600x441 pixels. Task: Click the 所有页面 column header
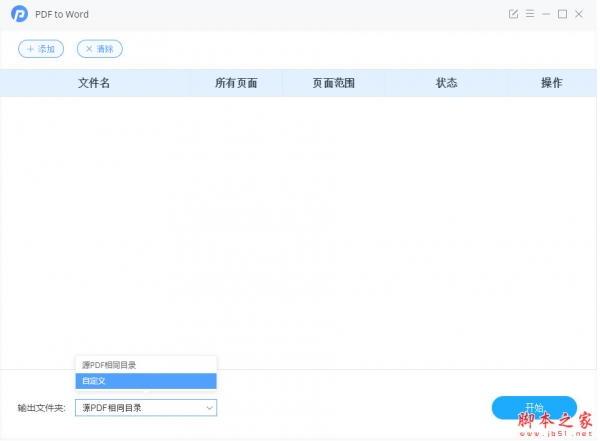[236, 83]
